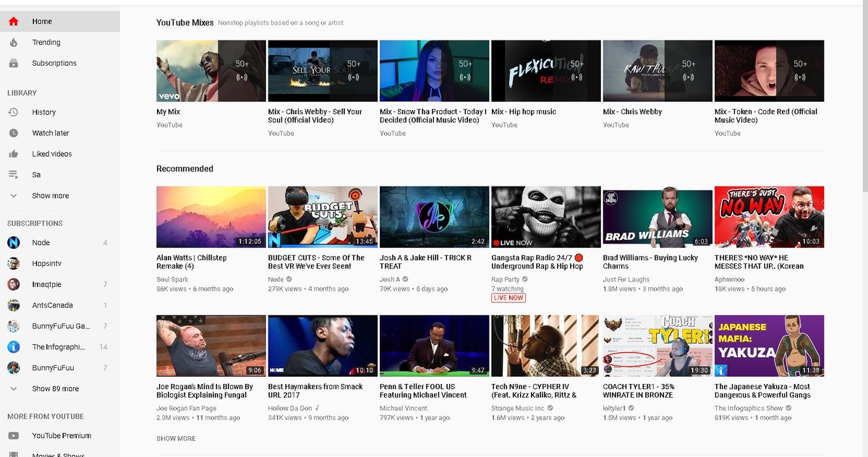
Task: Click the Sa playlist icon
Action: tap(13, 175)
